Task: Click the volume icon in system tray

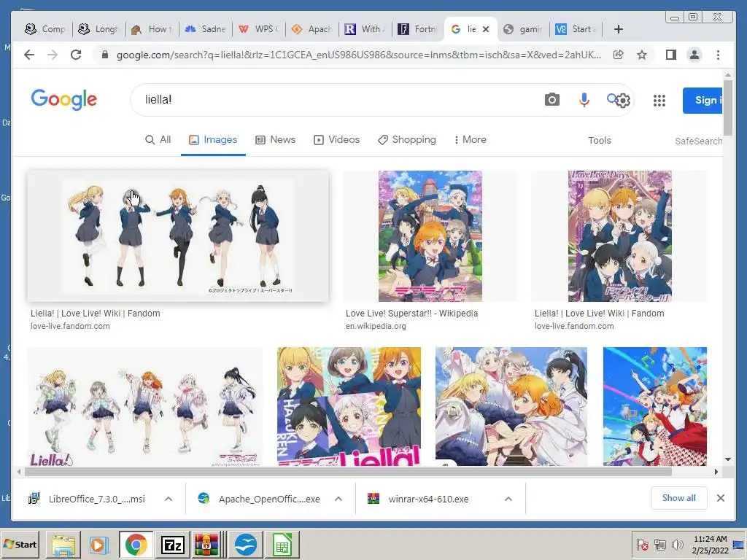Action: coord(676,544)
